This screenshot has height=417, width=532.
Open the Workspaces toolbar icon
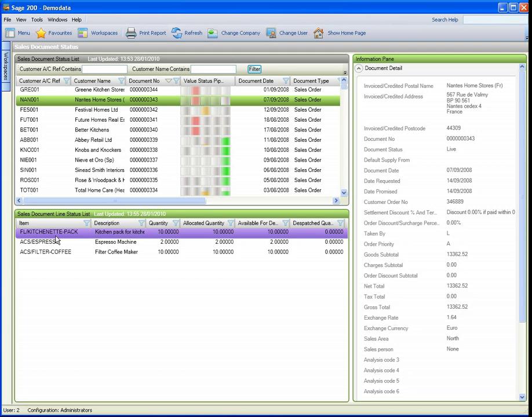(83, 33)
